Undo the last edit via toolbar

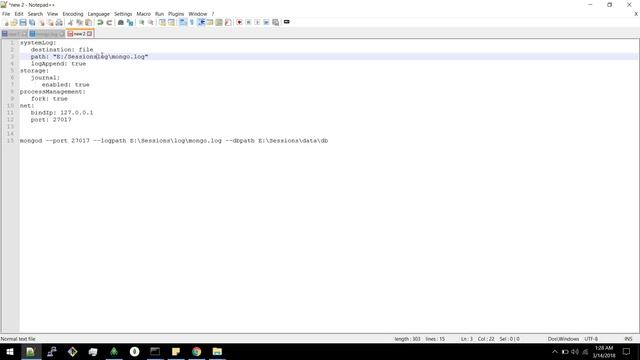[100, 22]
